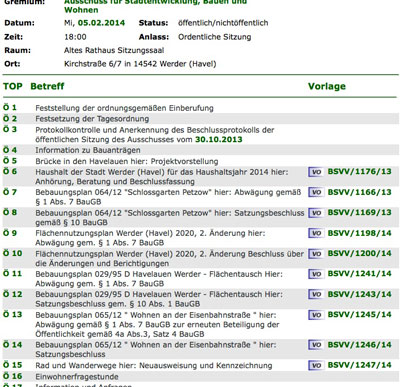Click VO icon beside BSVV/1198/14
The height and width of the screenshot is (387, 400).
tap(316, 233)
